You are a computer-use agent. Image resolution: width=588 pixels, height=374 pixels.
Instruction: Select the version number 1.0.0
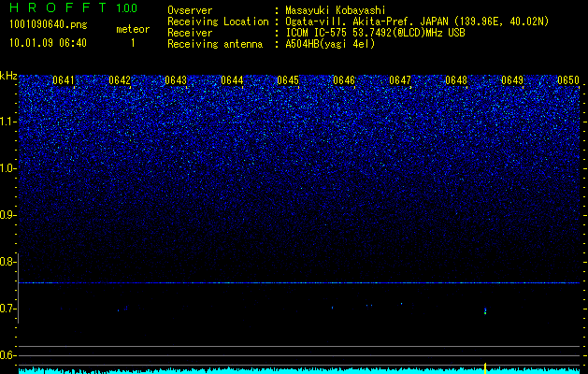127,7
